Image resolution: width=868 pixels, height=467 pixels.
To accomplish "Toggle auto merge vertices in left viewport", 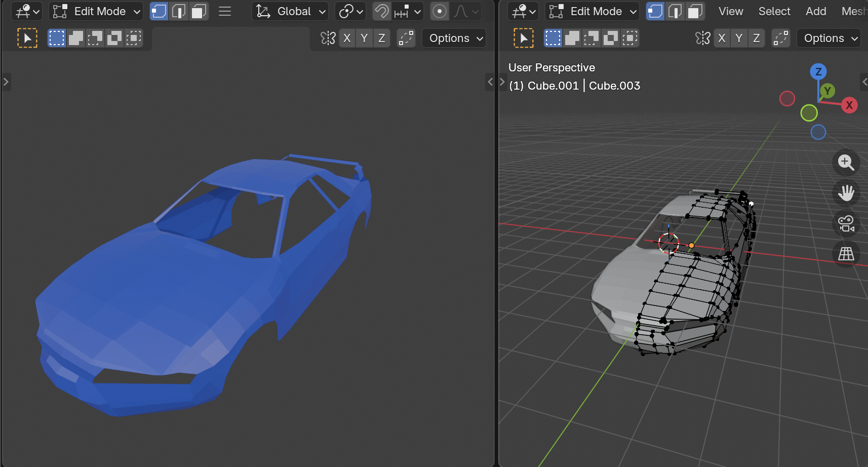I will [x=406, y=38].
